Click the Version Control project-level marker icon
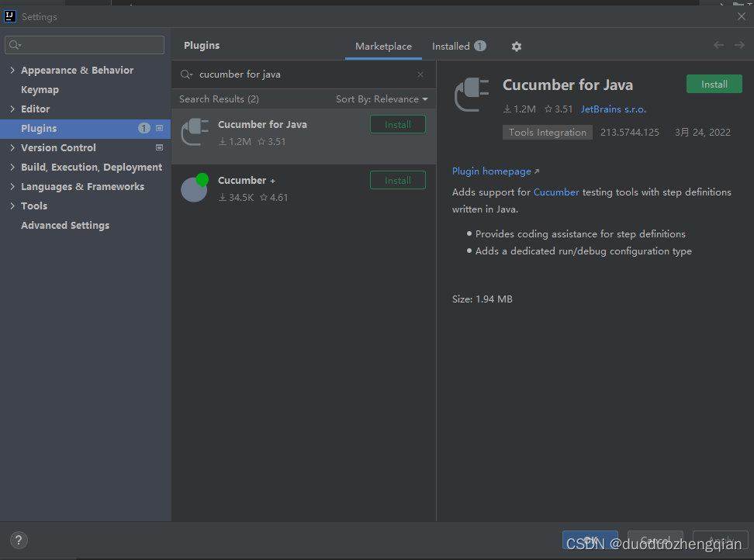This screenshot has height=560, width=754. 160,147
